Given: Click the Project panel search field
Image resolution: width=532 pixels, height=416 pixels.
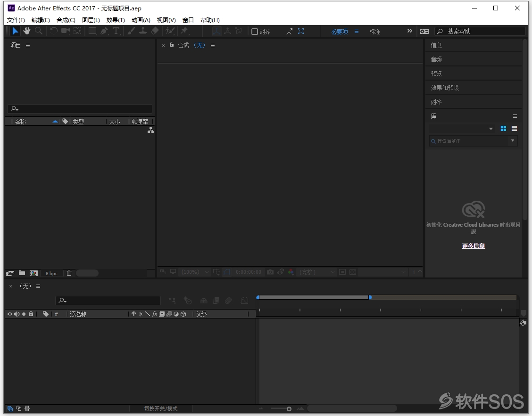Looking at the screenshot, I should [x=80, y=109].
